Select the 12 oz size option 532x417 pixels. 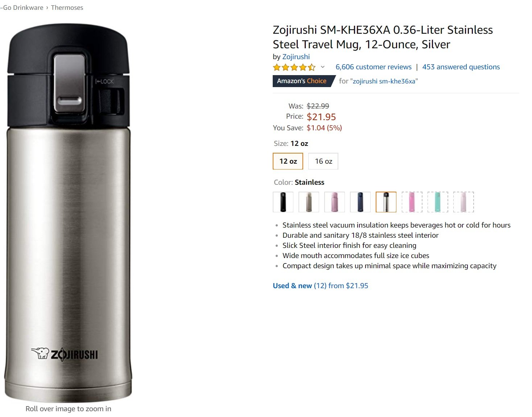288,161
